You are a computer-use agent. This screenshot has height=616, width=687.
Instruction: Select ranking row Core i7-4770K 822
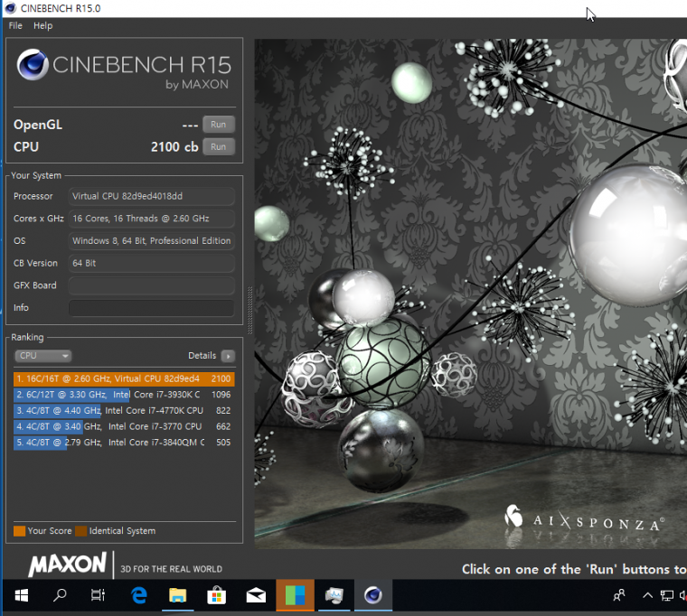coord(124,411)
